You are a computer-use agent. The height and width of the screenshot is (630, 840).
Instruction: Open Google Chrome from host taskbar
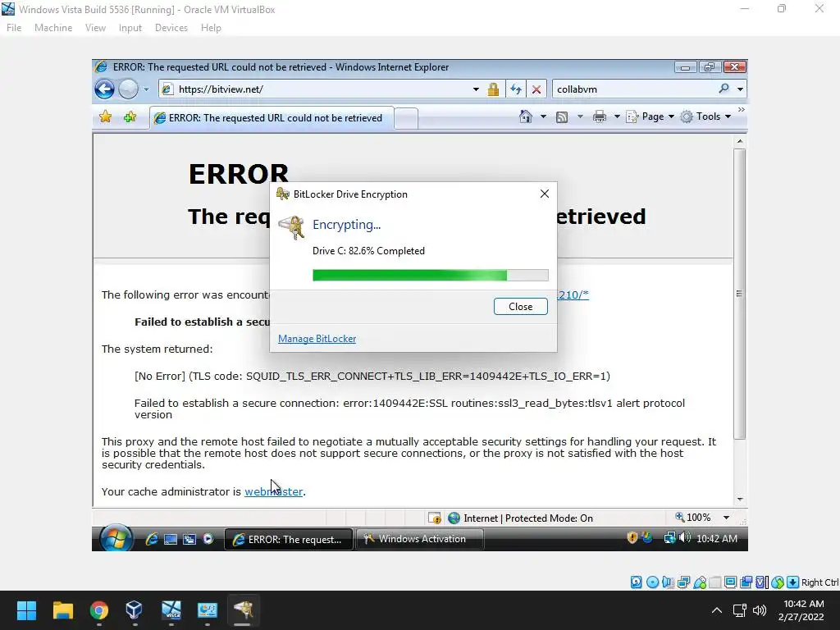(x=99, y=610)
